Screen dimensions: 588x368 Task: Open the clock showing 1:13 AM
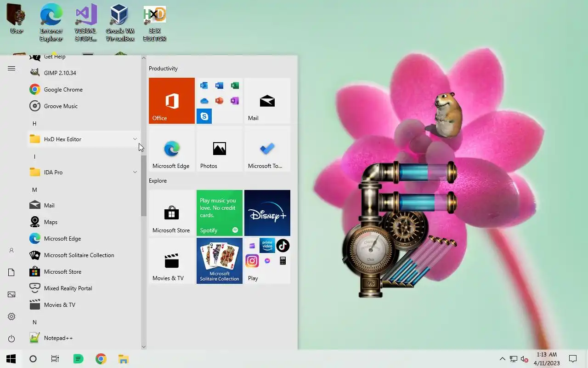[547, 359]
